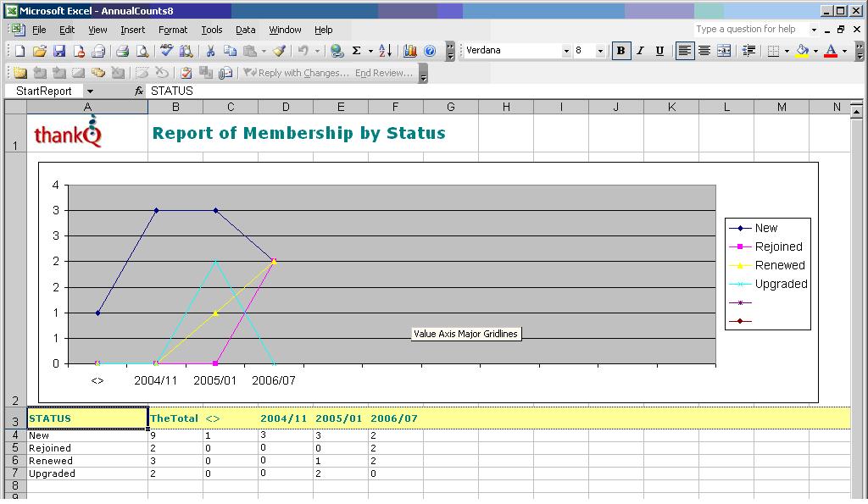Open the Window menu
The image size is (868, 504).
pyautogui.click(x=285, y=30)
